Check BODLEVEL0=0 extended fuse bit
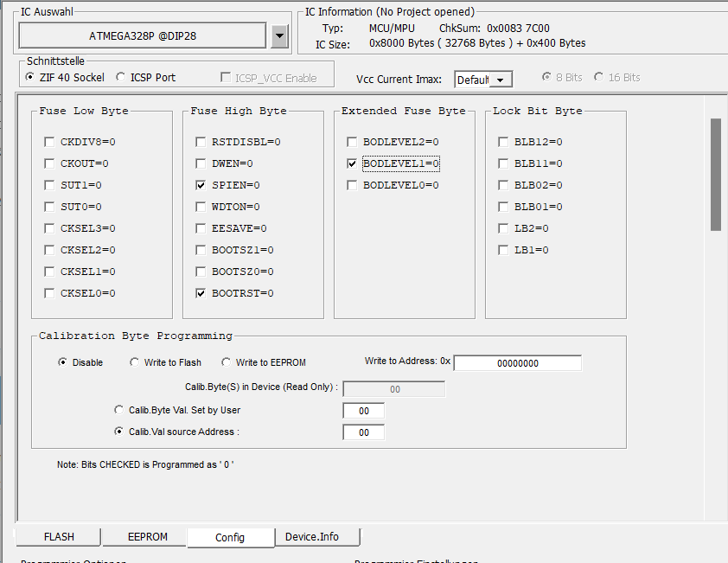728x563 pixels. [x=352, y=185]
